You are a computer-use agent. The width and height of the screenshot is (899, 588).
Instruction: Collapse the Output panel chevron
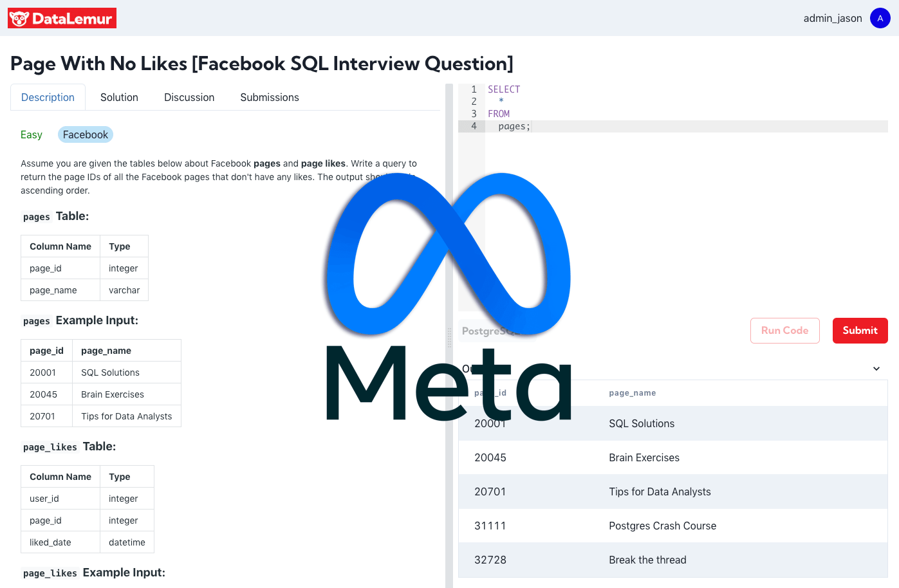[876, 369]
